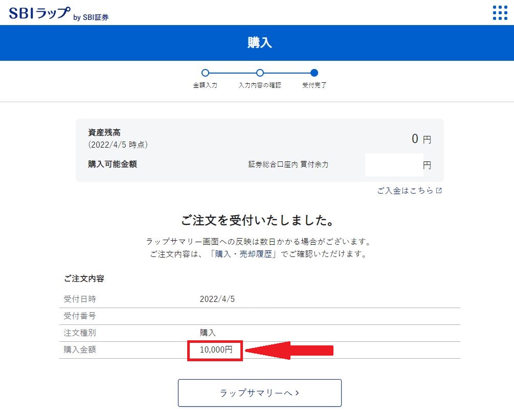The image size is (514, 420).
Task: Click external-link icon beside ご入金はこちら
Action: tap(439, 191)
